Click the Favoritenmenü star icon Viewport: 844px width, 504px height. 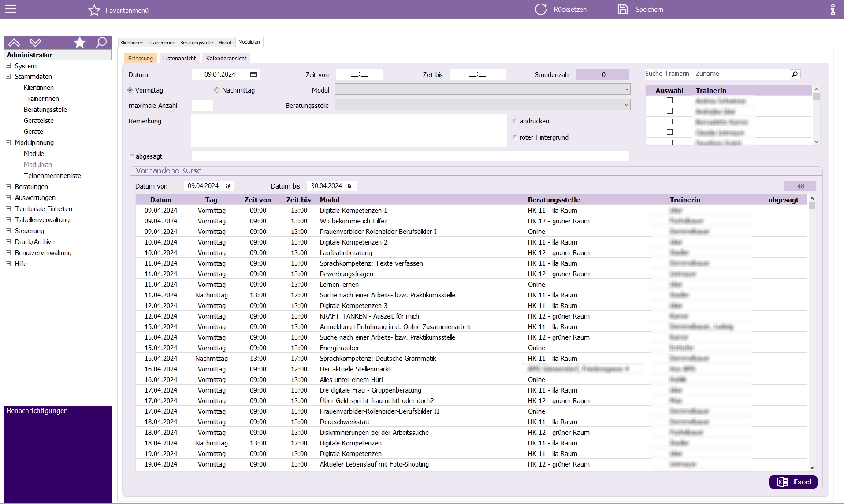tap(94, 10)
